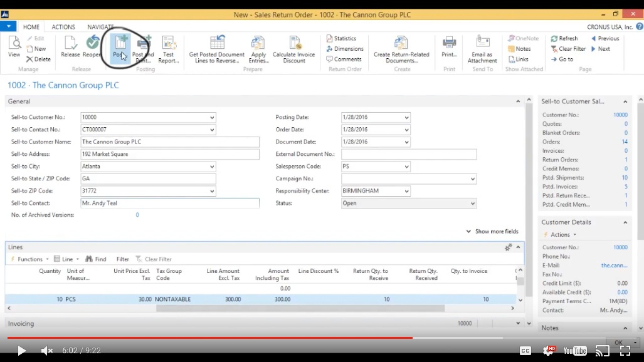Open the Salesperson Code dropdown

click(406, 167)
